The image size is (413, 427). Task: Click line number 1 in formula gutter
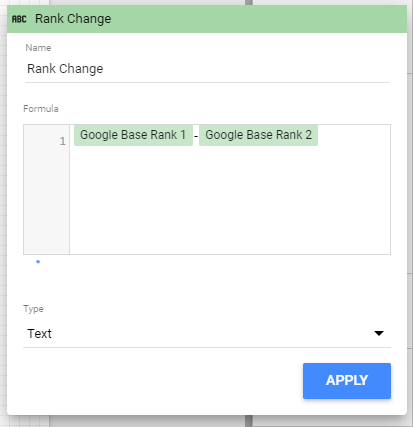pyautogui.click(x=62, y=141)
